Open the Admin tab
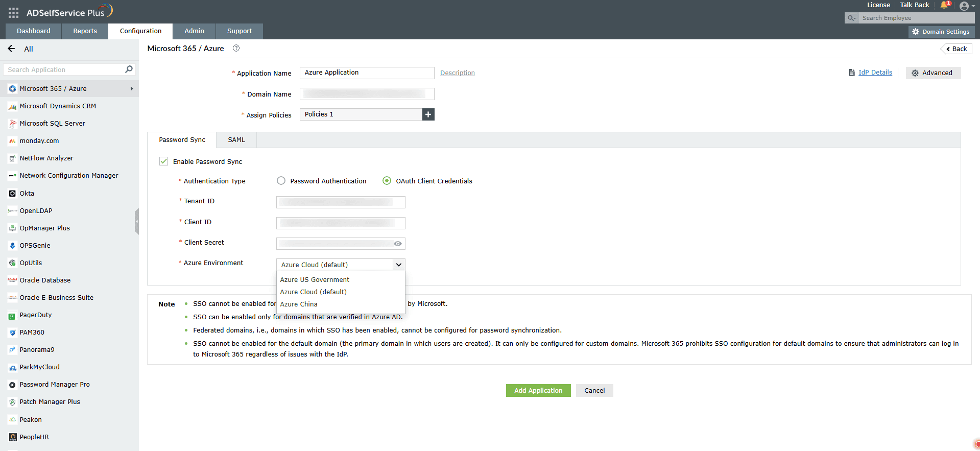This screenshot has width=980, height=451. [194, 31]
